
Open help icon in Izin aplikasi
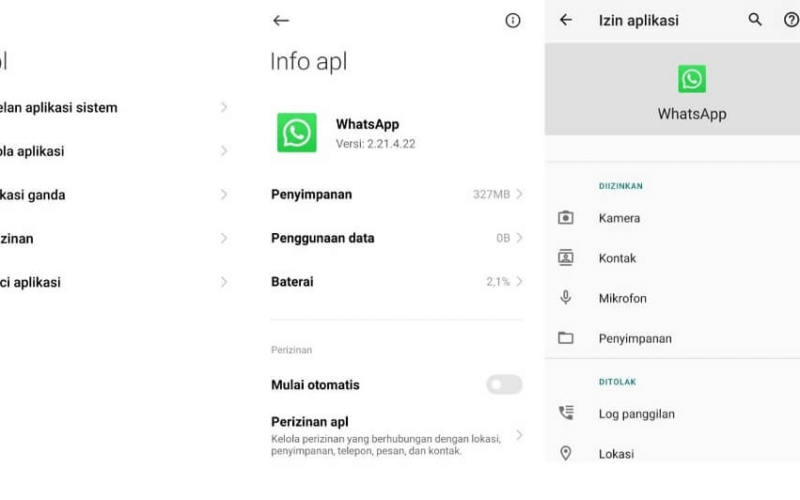click(x=791, y=20)
